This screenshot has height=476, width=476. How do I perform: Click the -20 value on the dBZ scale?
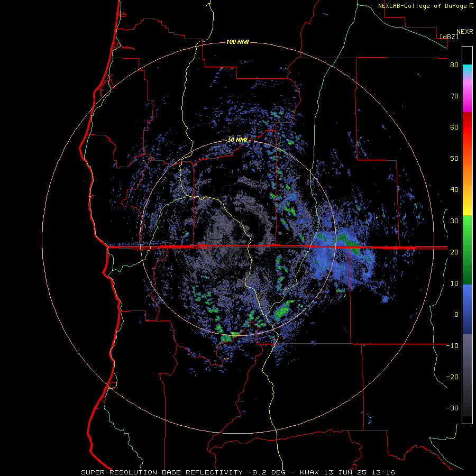(x=452, y=377)
